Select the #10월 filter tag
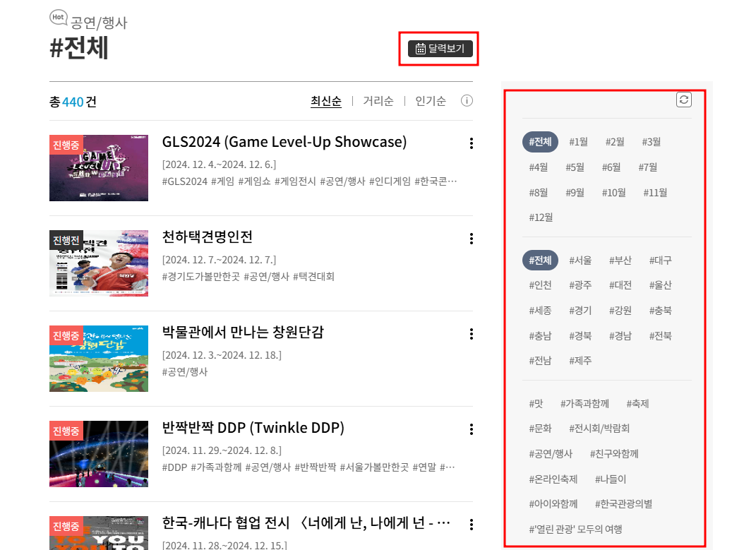756x550 pixels. pyautogui.click(x=614, y=193)
